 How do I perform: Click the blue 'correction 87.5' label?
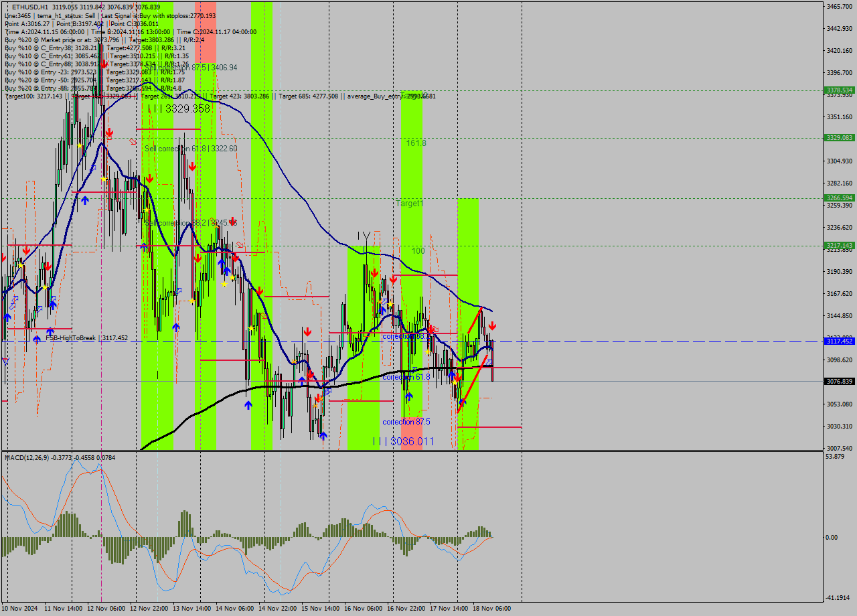point(406,422)
